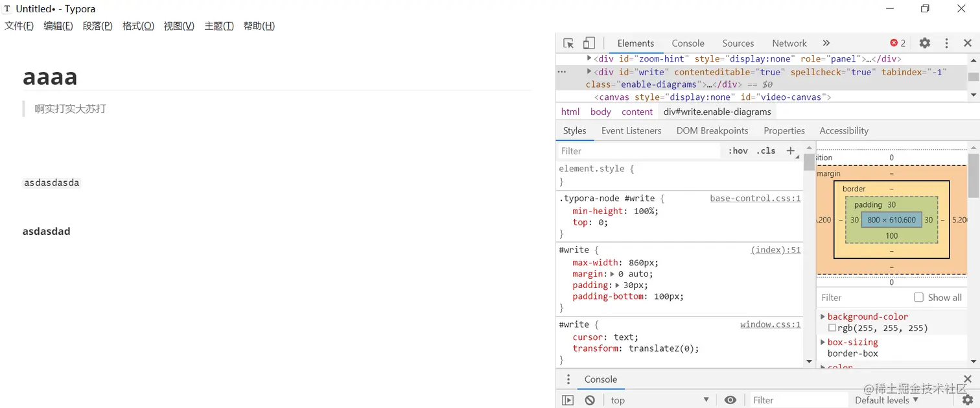Switch to the Network tab
The image size is (980, 408).
pyautogui.click(x=789, y=43)
